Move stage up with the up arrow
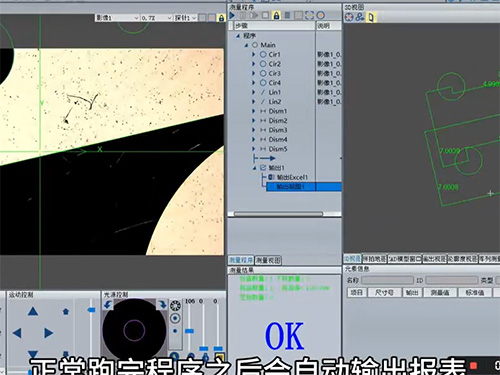The width and height of the screenshot is (500, 375). point(33,311)
